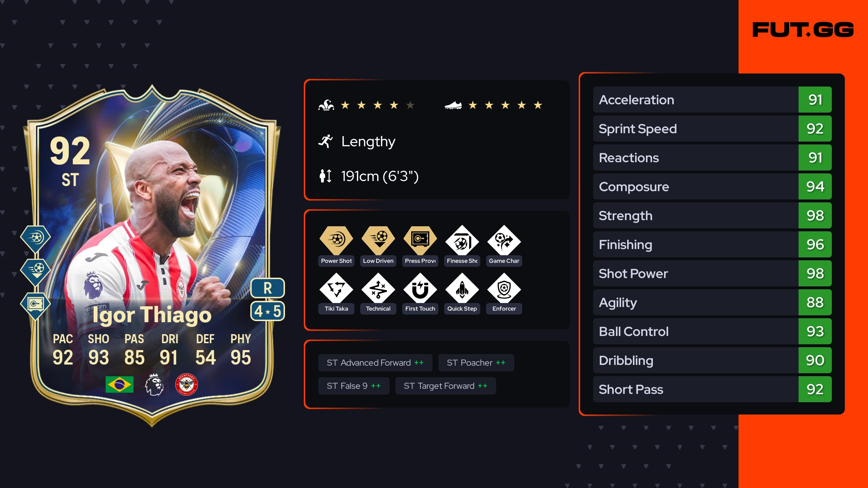
Task: Select the ST Target Forward role tag
Action: (x=446, y=386)
